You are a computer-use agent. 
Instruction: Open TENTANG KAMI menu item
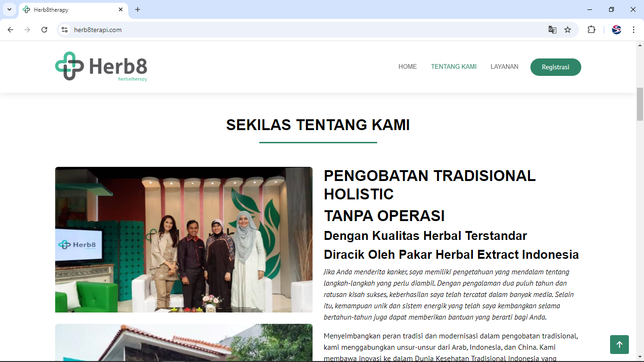[x=454, y=67]
